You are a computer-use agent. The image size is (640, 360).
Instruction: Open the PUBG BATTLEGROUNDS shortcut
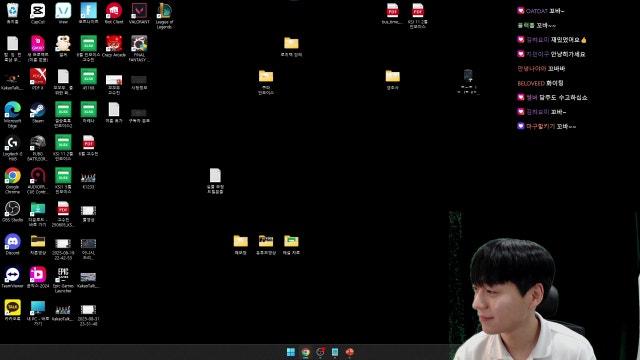(38, 148)
